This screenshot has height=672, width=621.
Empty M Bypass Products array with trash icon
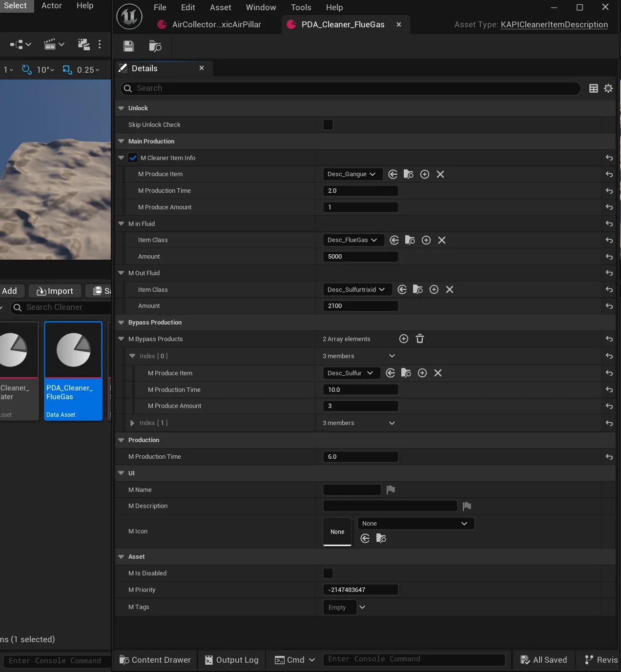[x=420, y=339]
